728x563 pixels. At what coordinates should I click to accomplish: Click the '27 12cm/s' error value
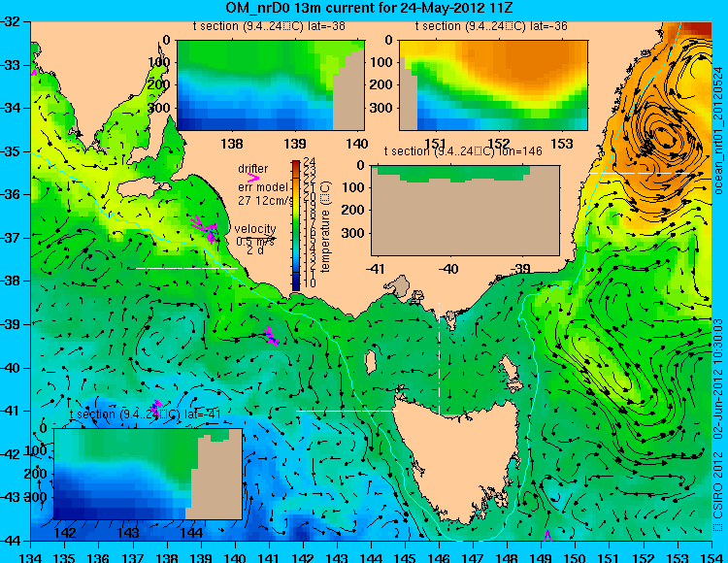coord(266,201)
